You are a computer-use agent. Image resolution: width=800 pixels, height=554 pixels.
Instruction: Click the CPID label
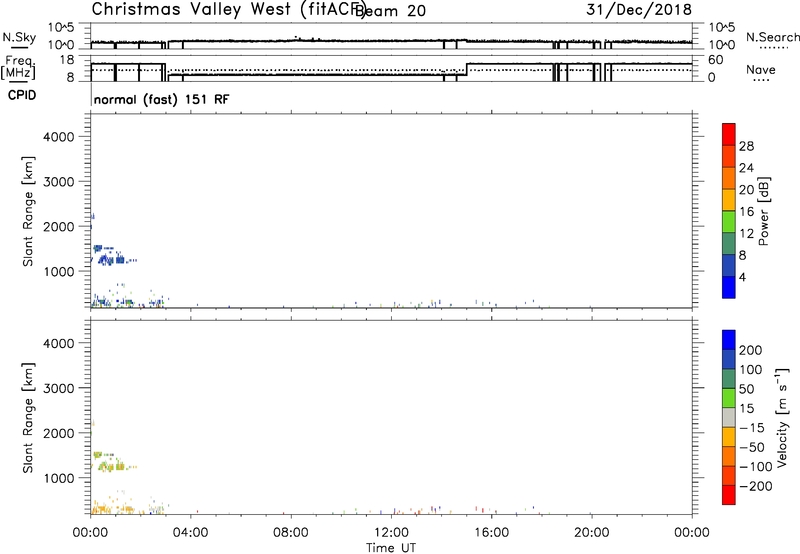22,95
